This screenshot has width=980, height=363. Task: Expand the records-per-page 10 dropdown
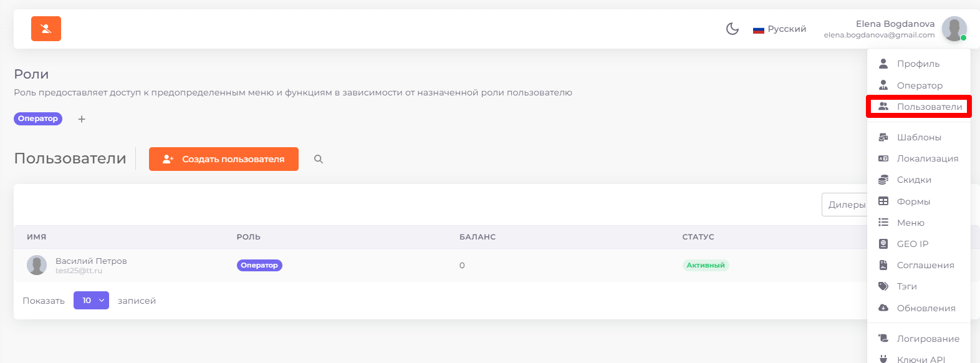click(91, 301)
